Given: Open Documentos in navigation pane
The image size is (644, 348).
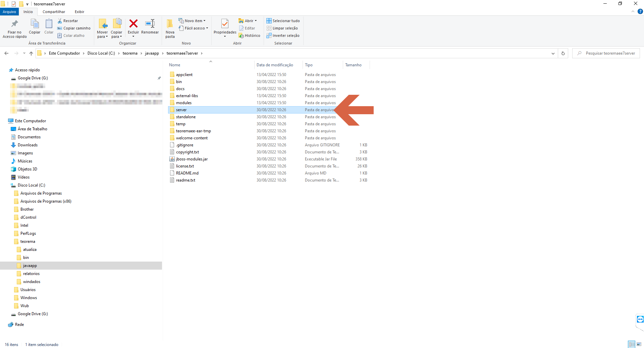Looking at the screenshot, I should [x=29, y=137].
